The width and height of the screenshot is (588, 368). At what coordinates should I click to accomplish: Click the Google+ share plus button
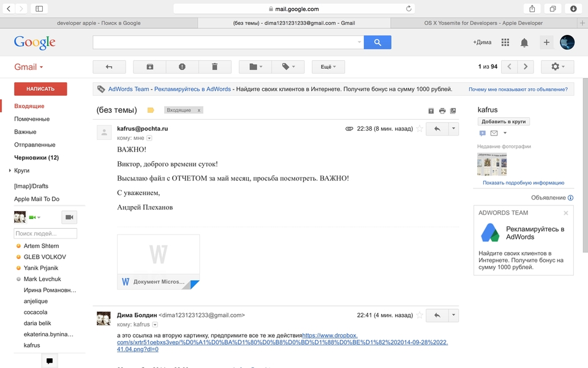(x=546, y=42)
